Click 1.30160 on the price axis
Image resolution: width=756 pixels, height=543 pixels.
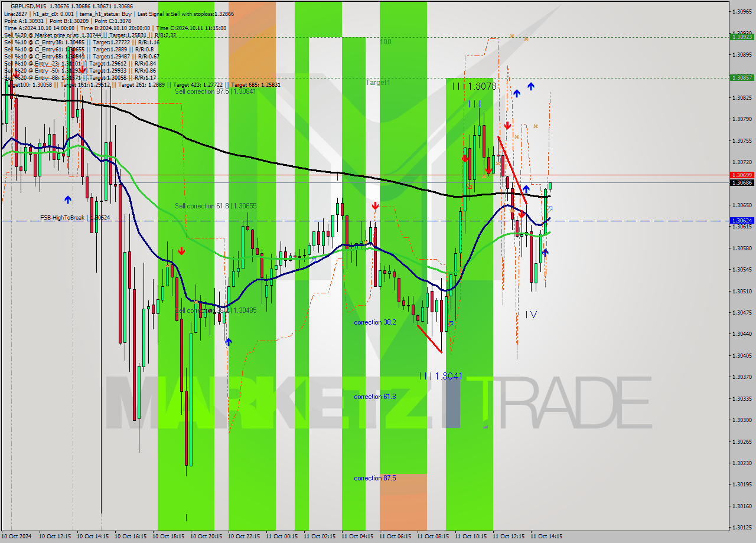tap(742, 506)
